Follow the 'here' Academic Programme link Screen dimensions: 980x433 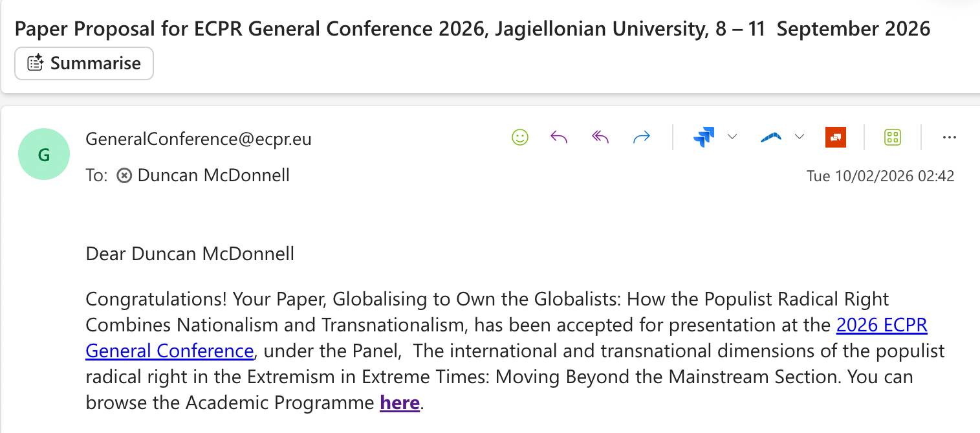point(400,403)
